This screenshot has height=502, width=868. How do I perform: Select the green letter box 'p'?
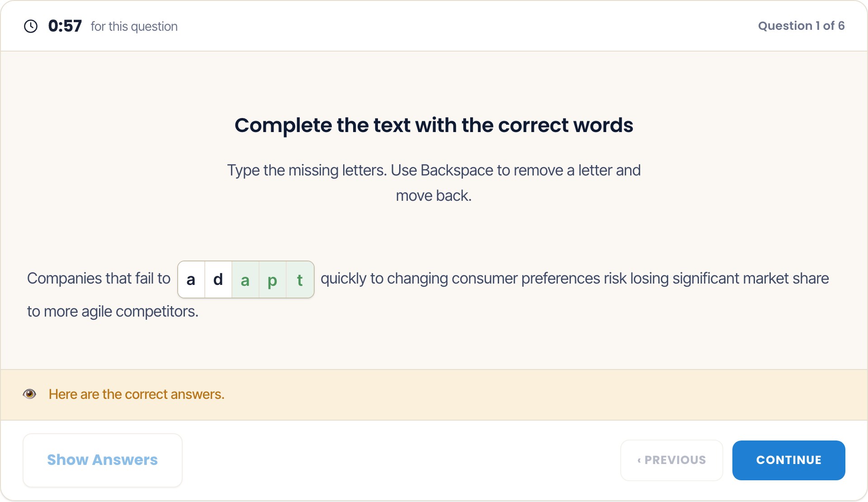tap(273, 279)
